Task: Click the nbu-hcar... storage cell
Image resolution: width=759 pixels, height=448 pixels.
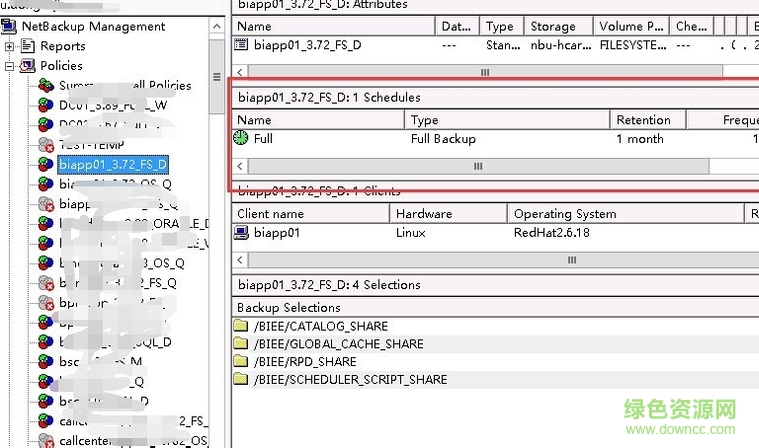Action: (x=561, y=45)
